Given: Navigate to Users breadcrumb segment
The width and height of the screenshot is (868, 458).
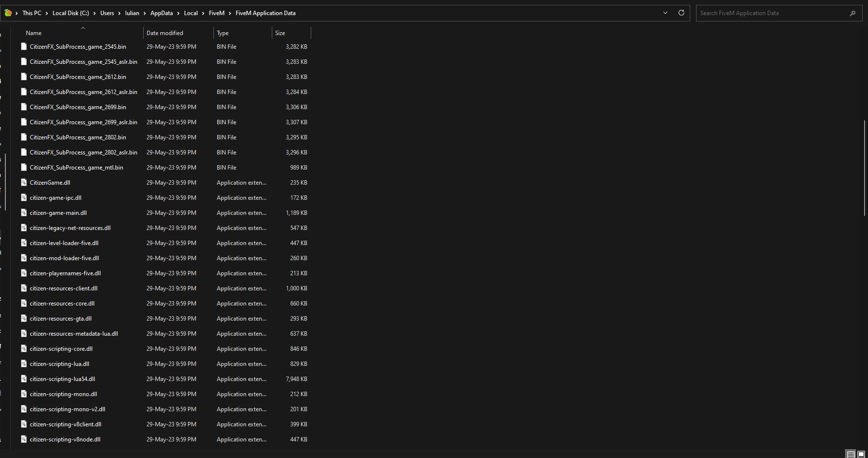Looking at the screenshot, I should pos(107,13).
